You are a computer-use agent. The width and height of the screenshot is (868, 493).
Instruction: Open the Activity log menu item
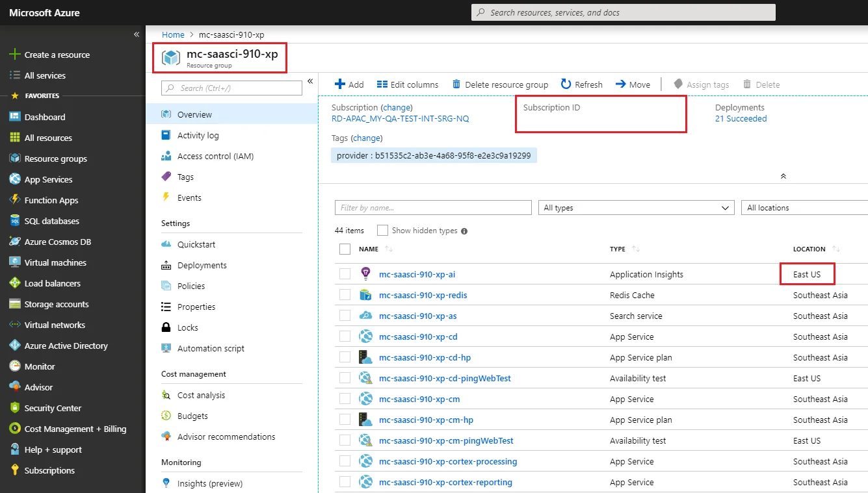pyautogui.click(x=198, y=135)
